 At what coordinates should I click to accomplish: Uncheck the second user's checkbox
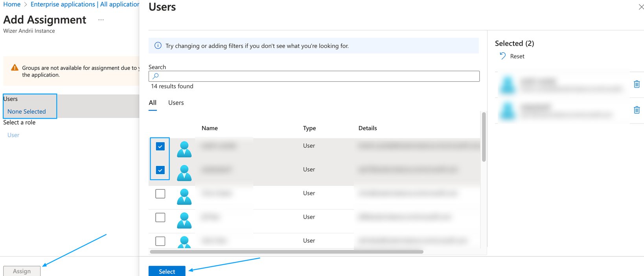click(x=160, y=170)
